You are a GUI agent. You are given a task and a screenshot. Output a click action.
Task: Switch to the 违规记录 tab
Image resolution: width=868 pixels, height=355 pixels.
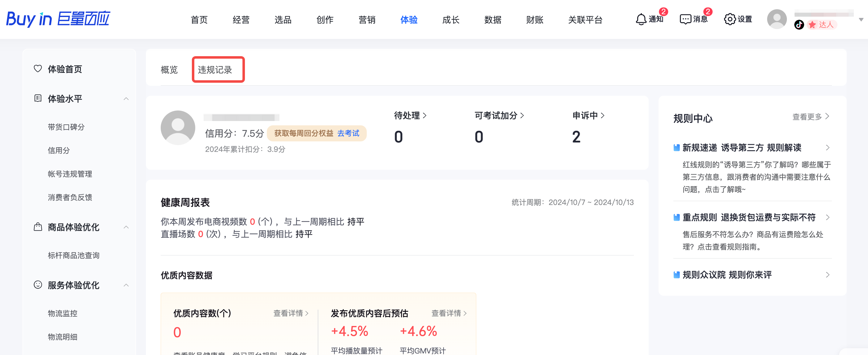pos(215,70)
